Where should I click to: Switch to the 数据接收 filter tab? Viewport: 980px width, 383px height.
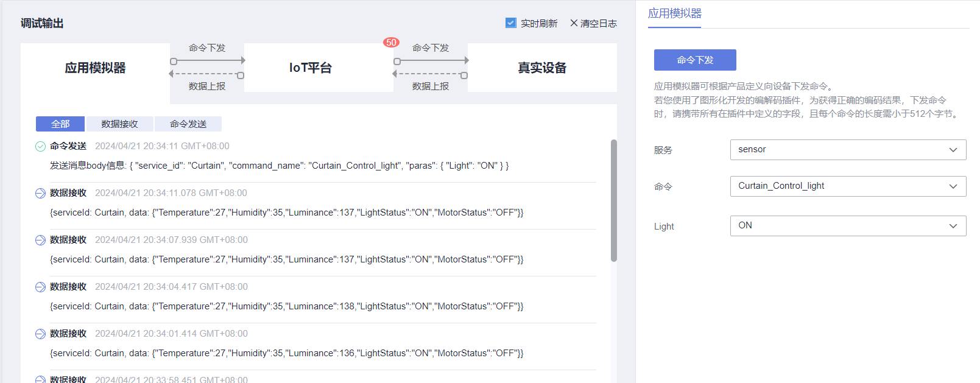tap(119, 124)
